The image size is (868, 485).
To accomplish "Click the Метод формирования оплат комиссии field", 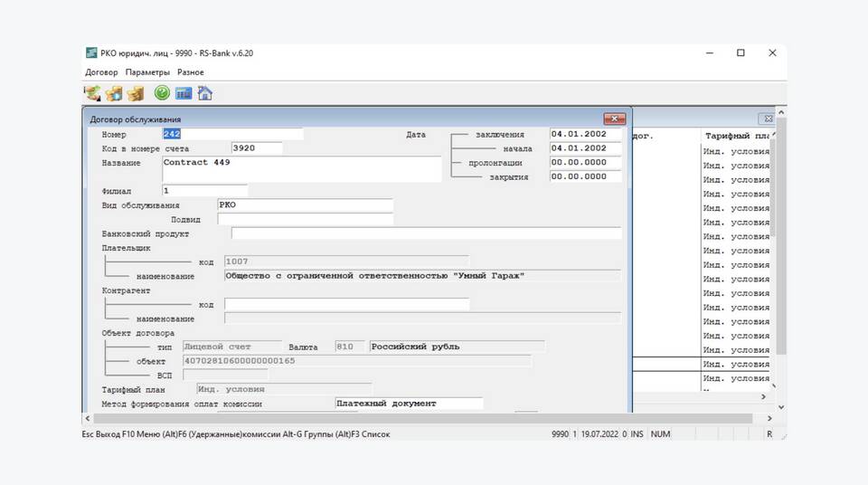I will pyautogui.click(x=409, y=404).
